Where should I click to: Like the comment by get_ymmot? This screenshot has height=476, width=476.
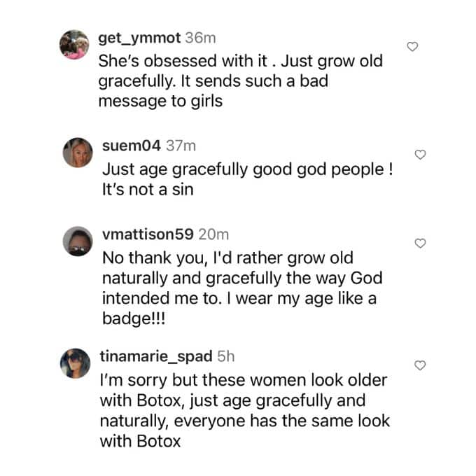pos(413,47)
